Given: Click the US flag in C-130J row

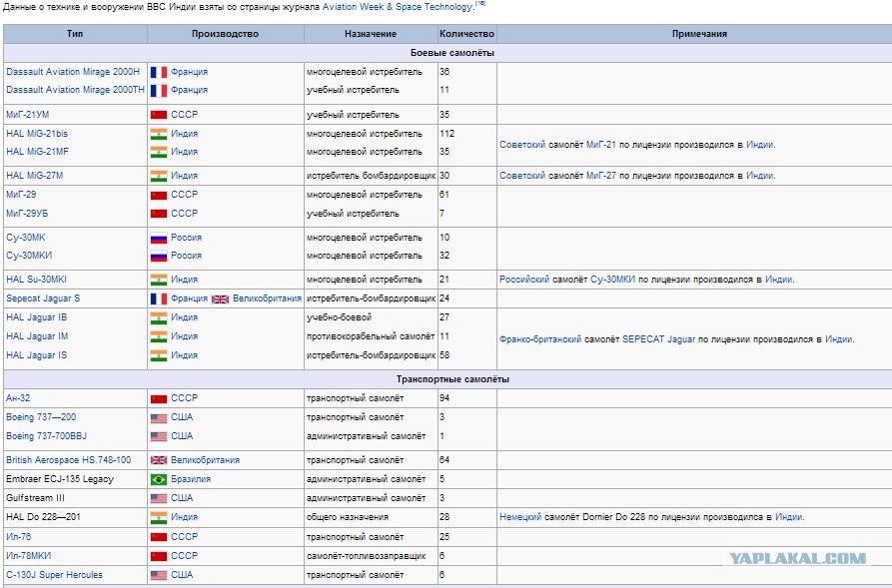Looking at the screenshot, I should pyautogui.click(x=159, y=576).
